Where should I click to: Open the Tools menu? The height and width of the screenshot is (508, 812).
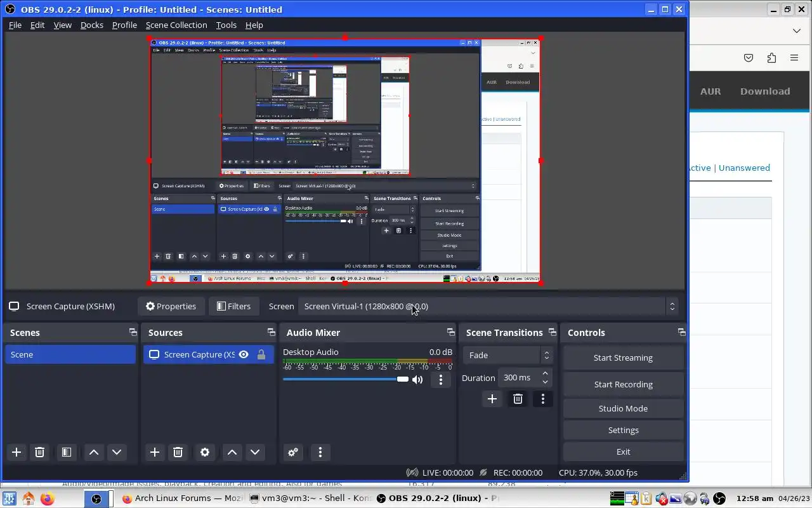pos(226,25)
